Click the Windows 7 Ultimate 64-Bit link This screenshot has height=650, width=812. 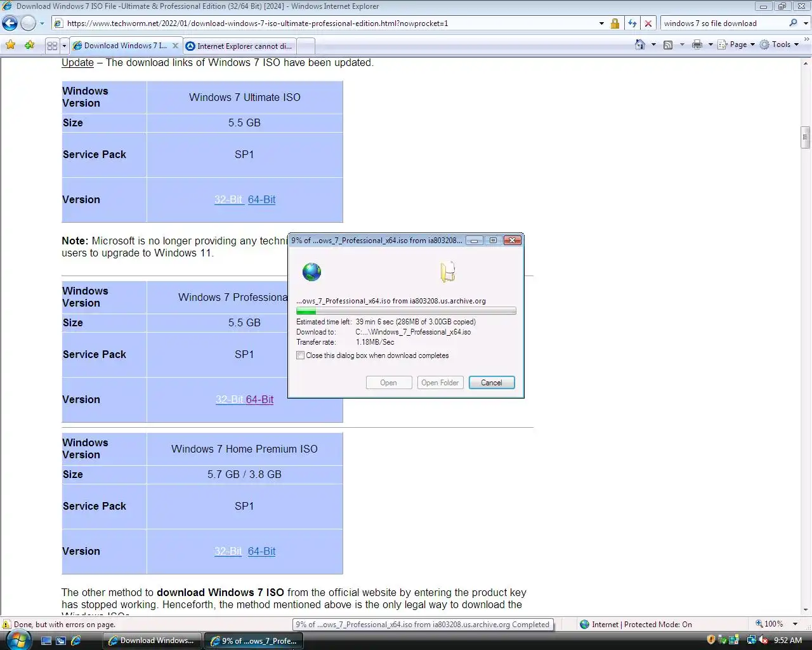261,199
